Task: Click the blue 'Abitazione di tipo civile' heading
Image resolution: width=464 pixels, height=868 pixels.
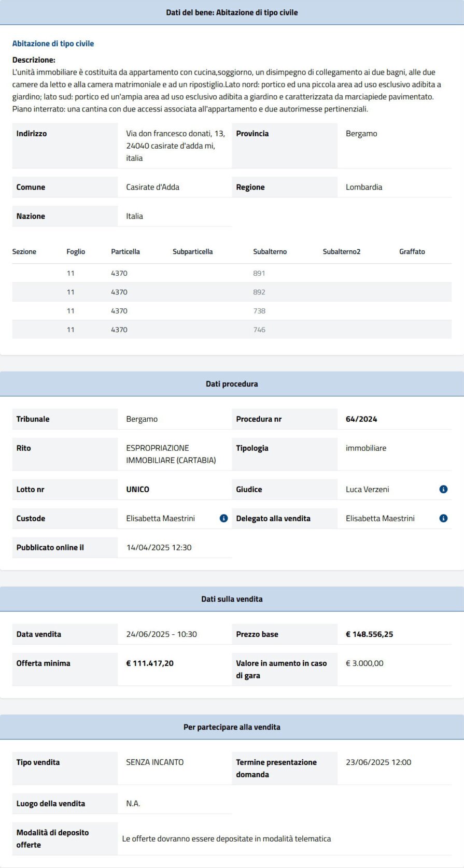Action: 53,44
